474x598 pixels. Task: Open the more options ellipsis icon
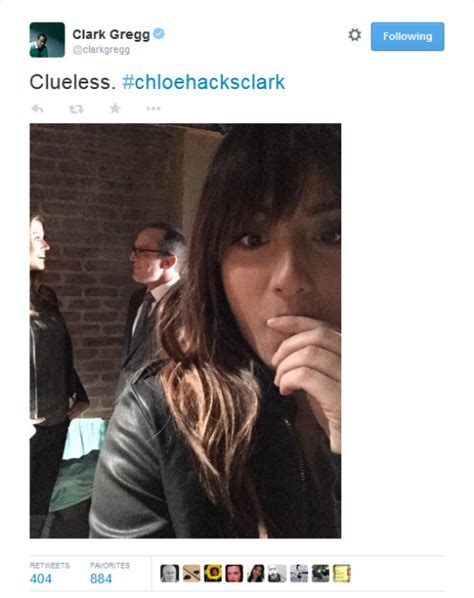(x=153, y=109)
